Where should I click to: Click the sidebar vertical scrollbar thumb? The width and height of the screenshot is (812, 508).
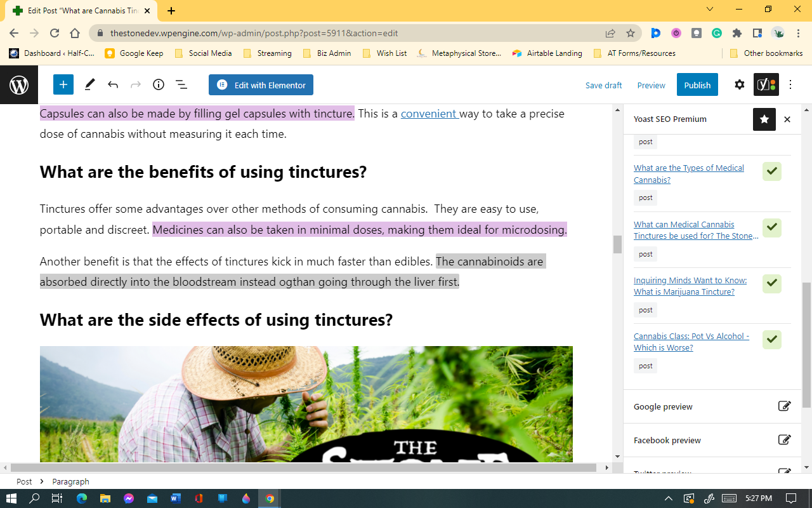coord(807,345)
